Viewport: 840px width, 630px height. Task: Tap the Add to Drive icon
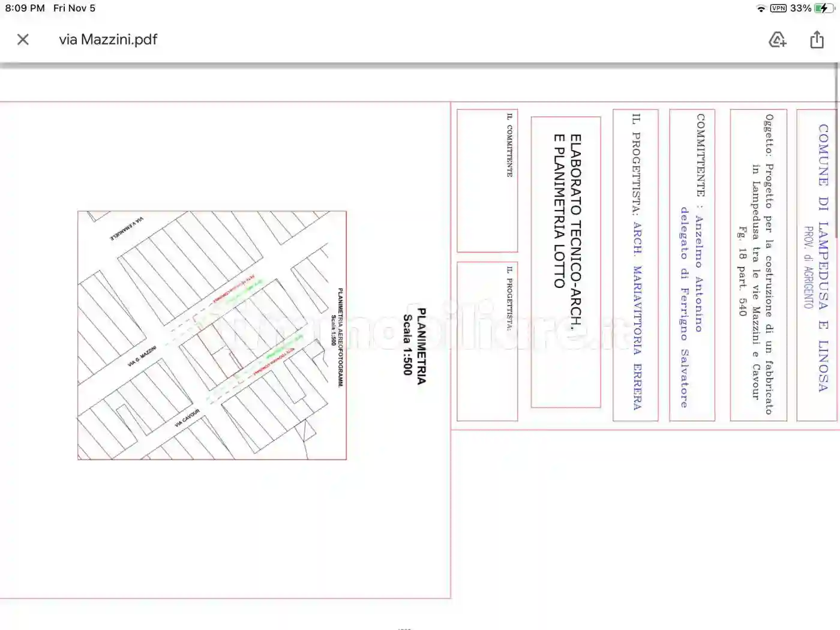point(778,40)
